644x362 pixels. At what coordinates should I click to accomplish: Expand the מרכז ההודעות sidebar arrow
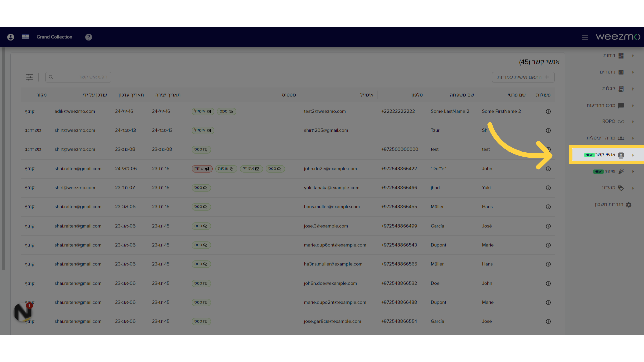click(633, 106)
